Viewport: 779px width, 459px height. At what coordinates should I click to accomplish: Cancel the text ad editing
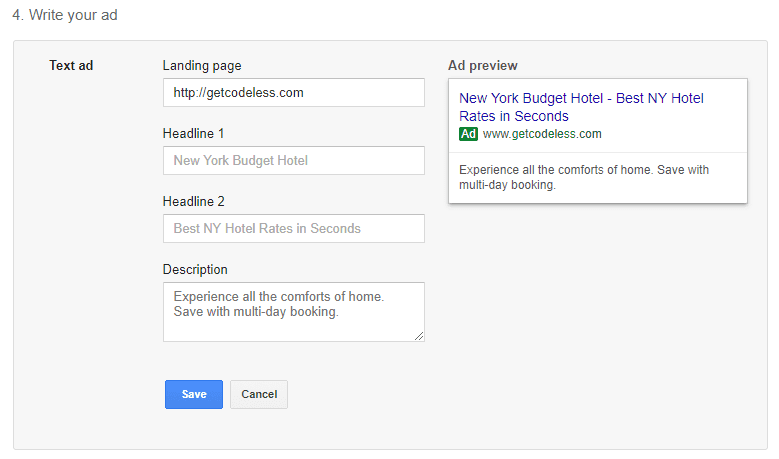point(259,394)
